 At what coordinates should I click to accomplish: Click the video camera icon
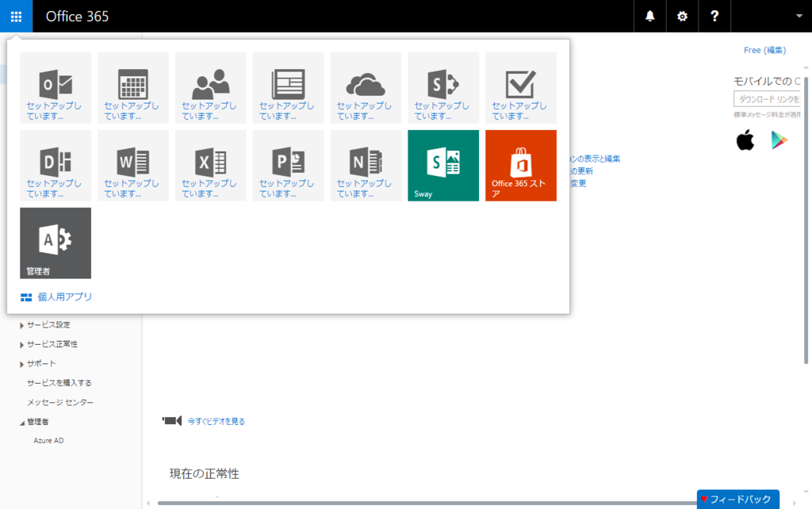[172, 420]
